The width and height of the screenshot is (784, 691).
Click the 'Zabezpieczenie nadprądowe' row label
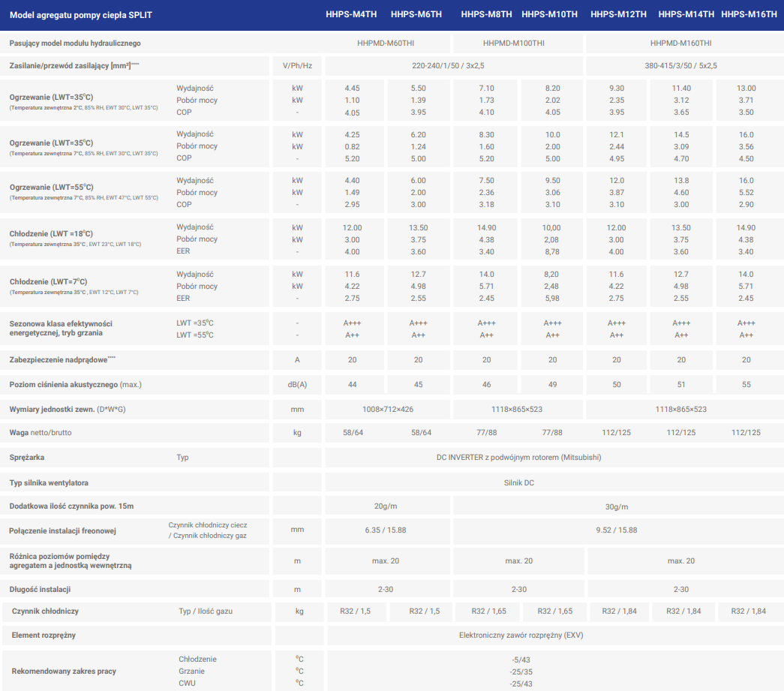[62, 359]
